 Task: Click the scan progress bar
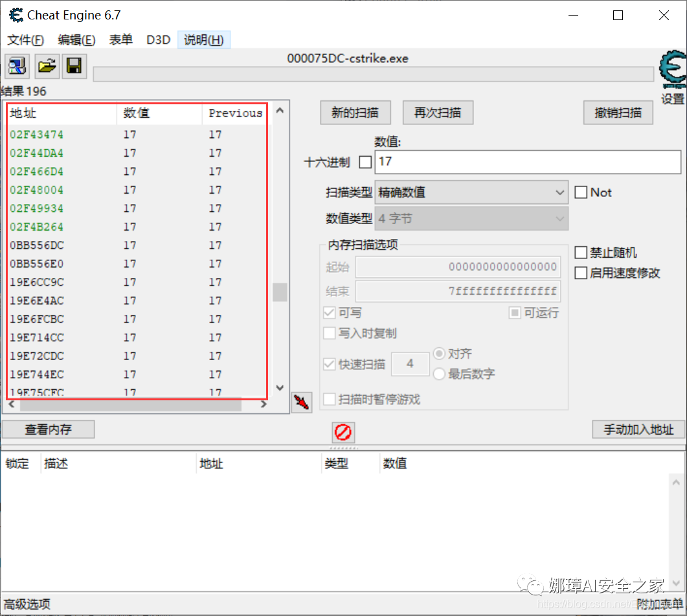point(374,74)
